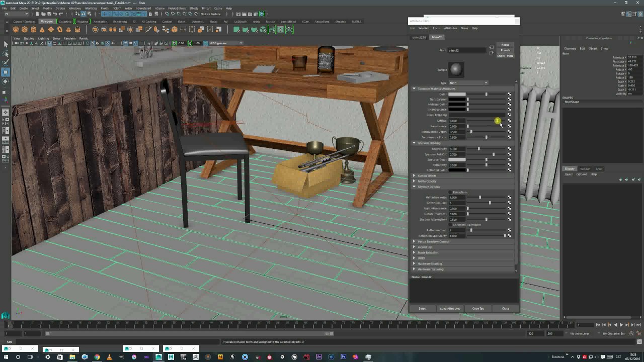Image resolution: width=644 pixels, height=362 pixels.
Task: Create a polygon cone from the shelf
Action: [x=42, y=30]
